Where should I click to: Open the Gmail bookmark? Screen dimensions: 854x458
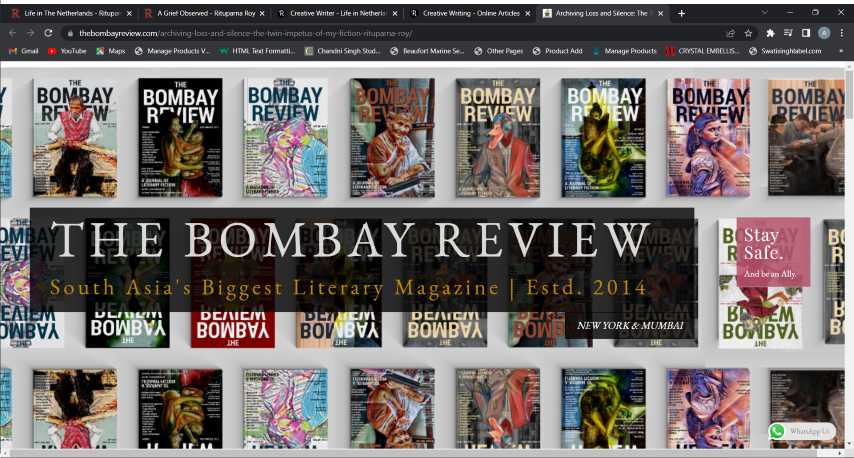(24, 51)
